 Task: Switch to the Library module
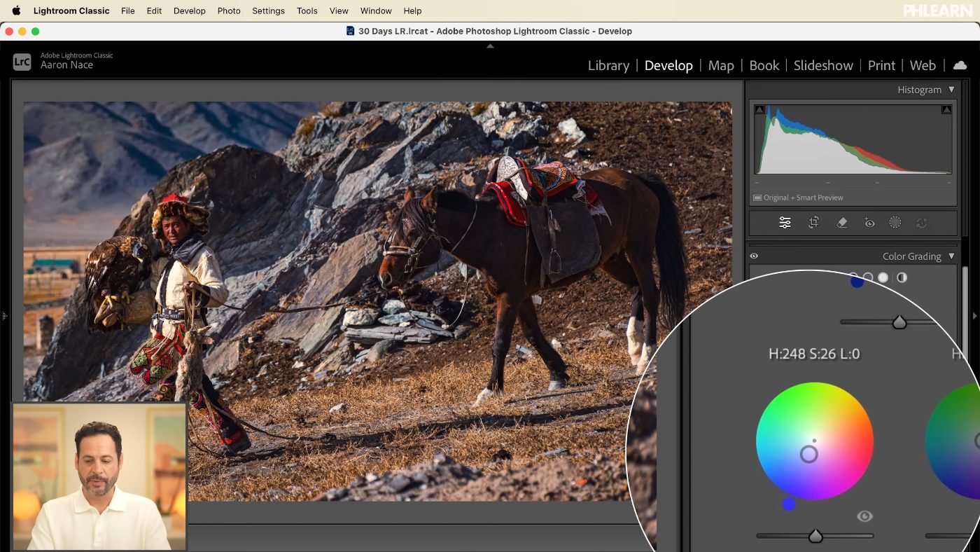[x=608, y=65]
